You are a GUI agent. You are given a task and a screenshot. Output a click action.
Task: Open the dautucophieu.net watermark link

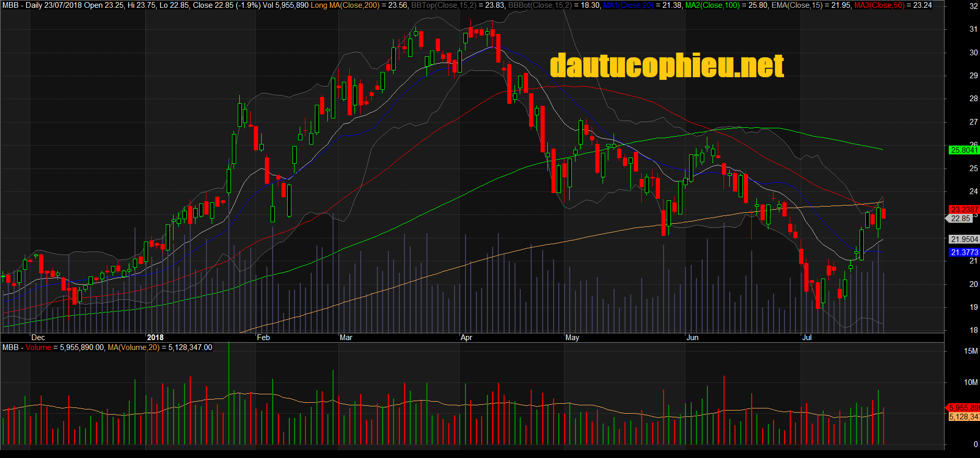tap(667, 66)
